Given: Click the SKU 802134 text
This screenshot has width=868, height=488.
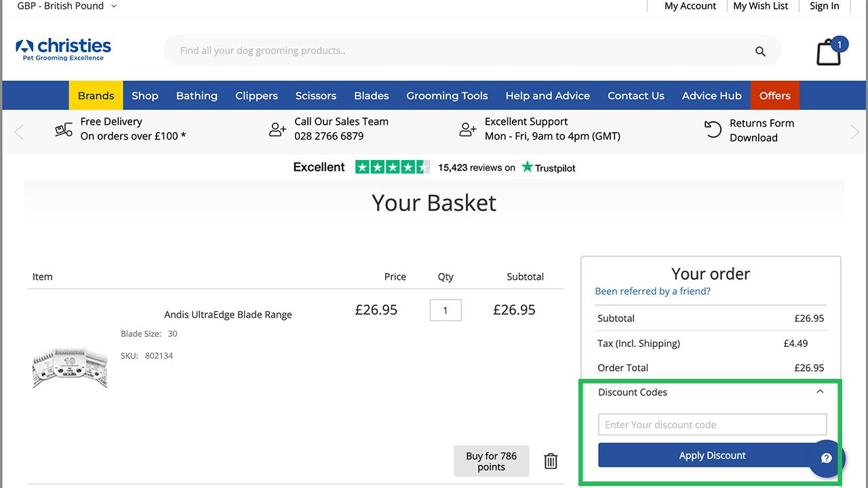Looking at the screenshot, I should click(146, 356).
